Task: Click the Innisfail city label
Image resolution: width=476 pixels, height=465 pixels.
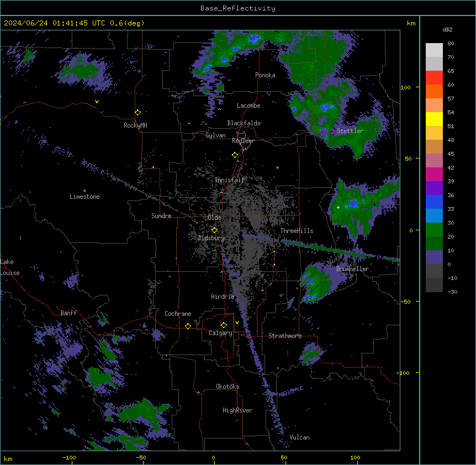Action: tap(229, 180)
